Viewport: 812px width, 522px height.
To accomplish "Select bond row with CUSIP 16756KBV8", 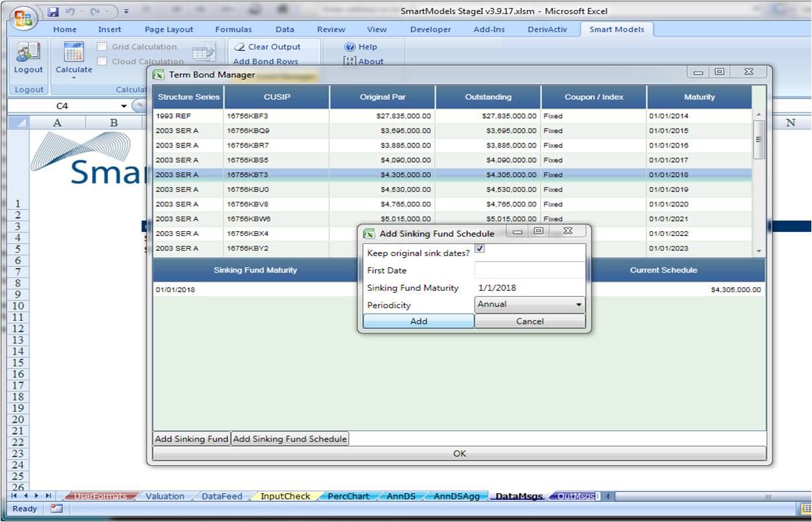I will (x=453, y=204).
